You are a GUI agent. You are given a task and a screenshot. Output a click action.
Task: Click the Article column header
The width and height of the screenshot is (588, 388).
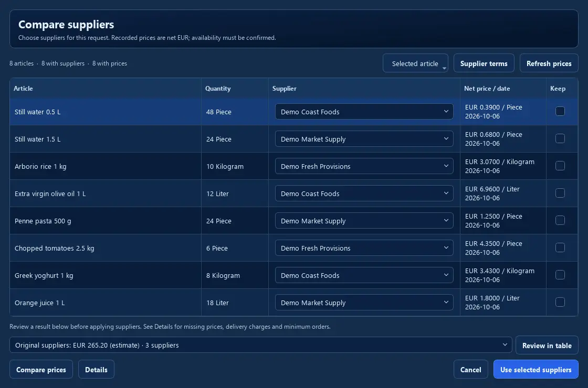(x=106, y=89)
